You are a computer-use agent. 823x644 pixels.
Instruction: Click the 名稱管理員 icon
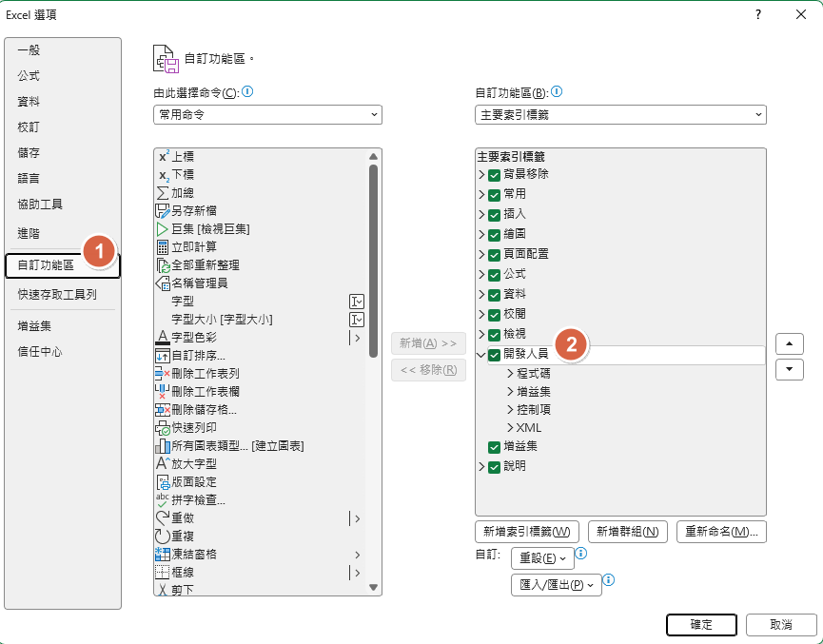[163, 283]
